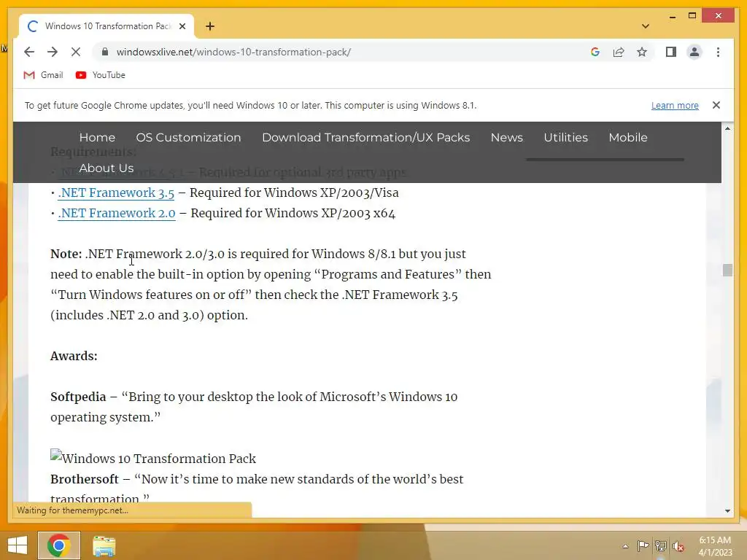Screen dimensions: 747x560
Task: Expand the tab search chevron
Action: pyautogui.click(x=646, y=26)
